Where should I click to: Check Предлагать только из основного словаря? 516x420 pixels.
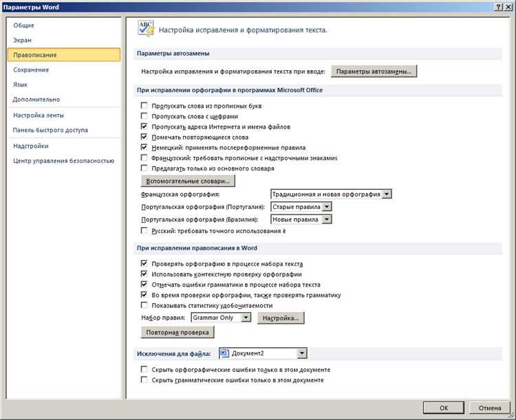point(144,168)
